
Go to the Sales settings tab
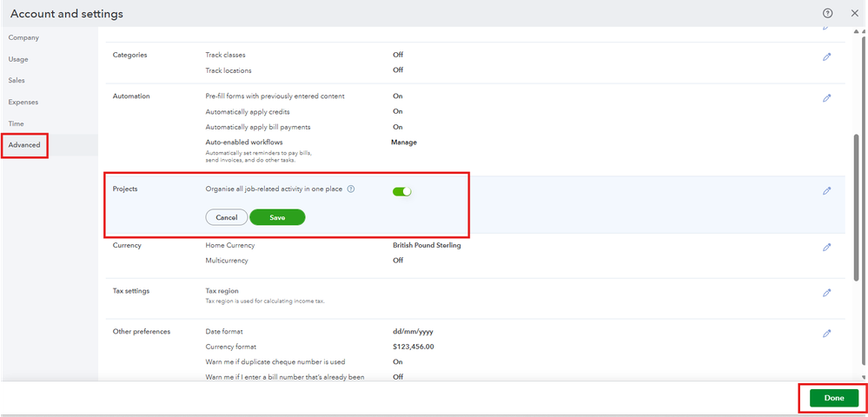(17, 81)
